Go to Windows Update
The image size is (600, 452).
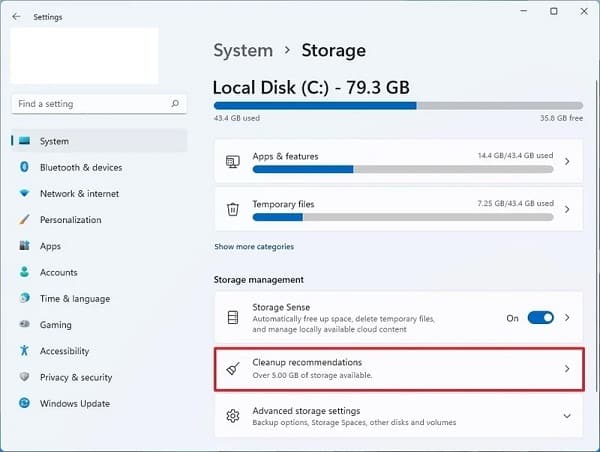[99, 403]
